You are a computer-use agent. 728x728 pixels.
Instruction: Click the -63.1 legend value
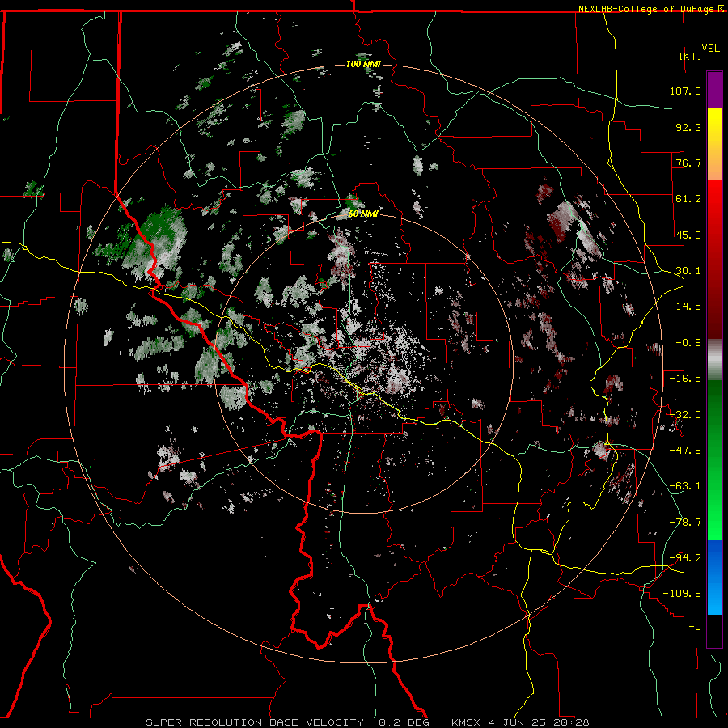pyautogui.click(x=685, y=486)
